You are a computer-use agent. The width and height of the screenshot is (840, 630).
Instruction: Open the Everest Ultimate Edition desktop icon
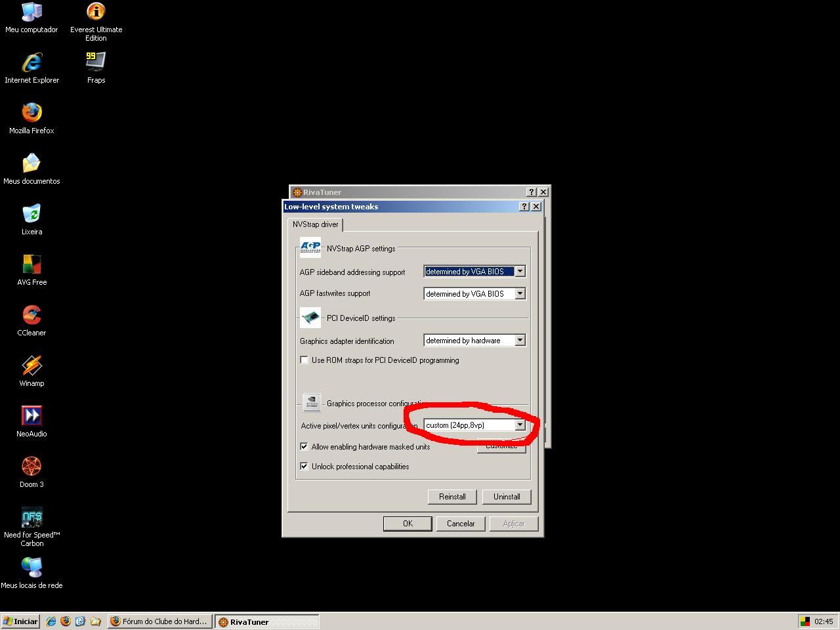[x=96, y=22]
